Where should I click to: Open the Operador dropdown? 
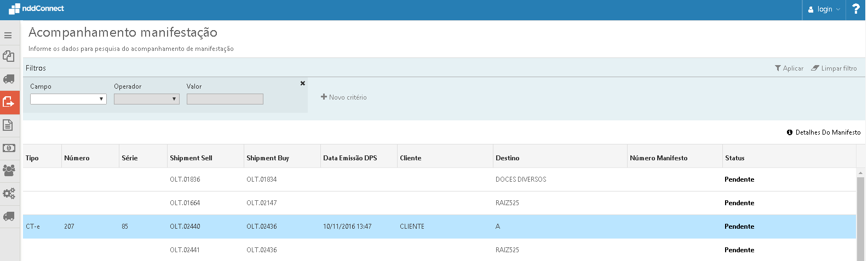pyautogui.click(x=147, y=99)
